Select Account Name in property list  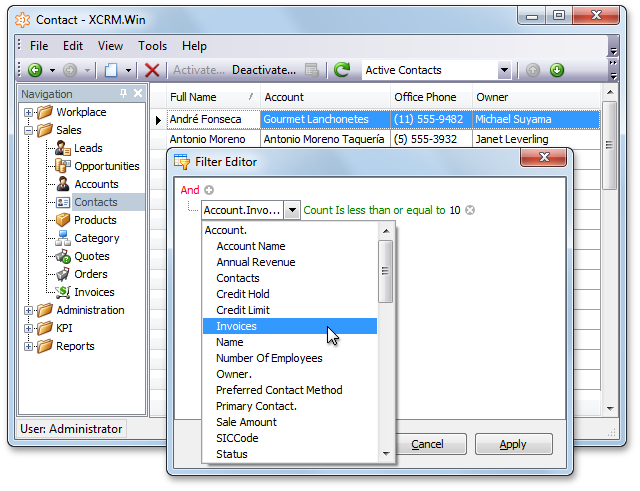(289, 246)
